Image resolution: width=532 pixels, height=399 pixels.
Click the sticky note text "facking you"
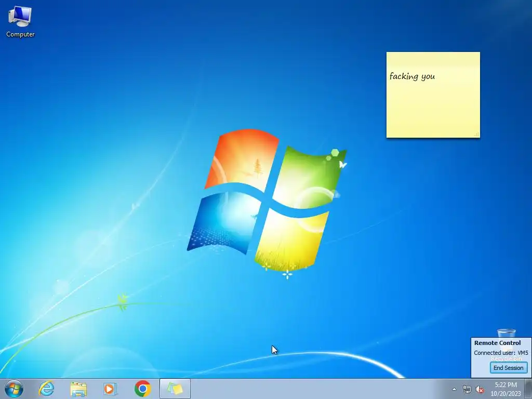click(x=412, y=76)
